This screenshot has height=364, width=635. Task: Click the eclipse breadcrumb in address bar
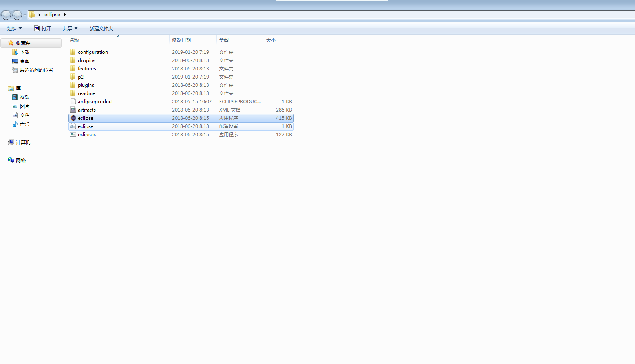(x=52, y=15)
